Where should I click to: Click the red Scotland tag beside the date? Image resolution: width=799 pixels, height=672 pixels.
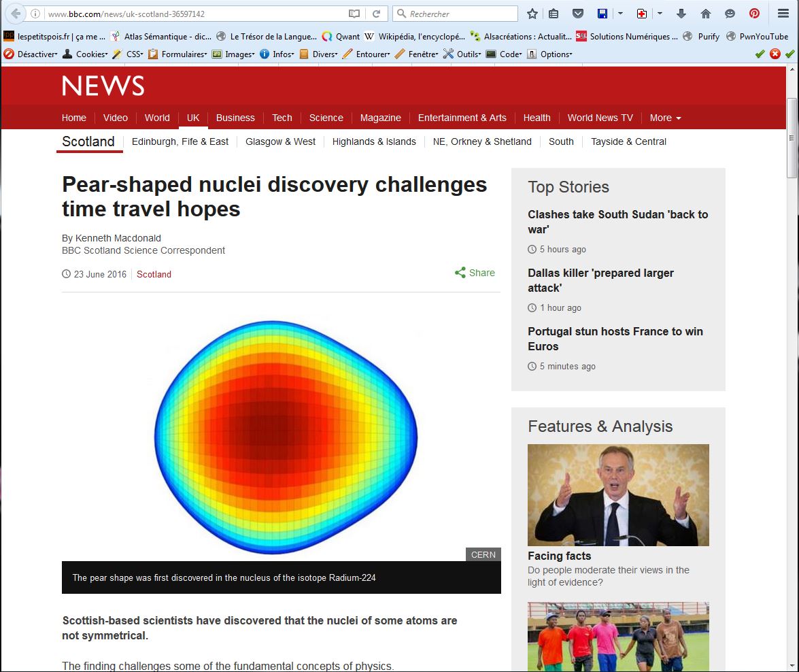[154, 274]
